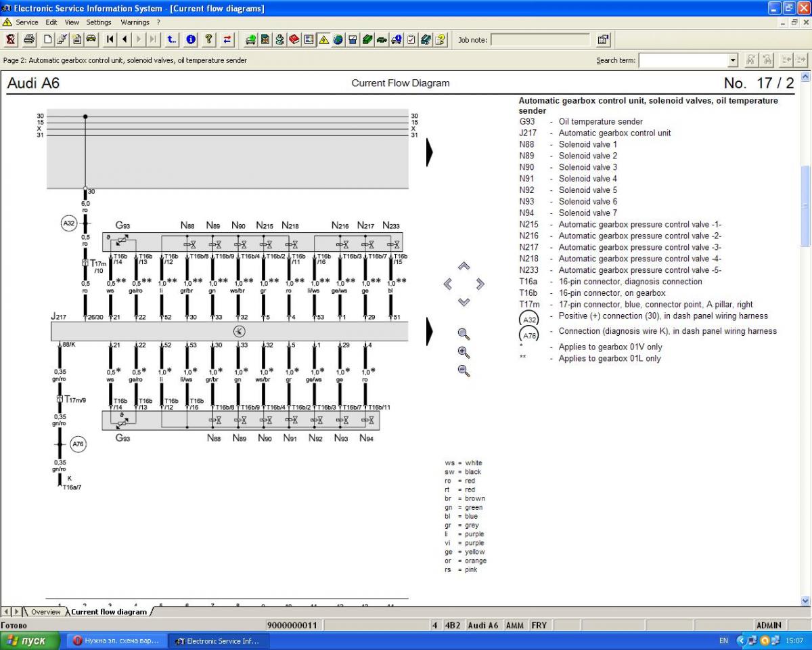The width and height of the screenshot is (812, 650).
Task: Click the vertical scrollbar thumb
Action: 805,206
